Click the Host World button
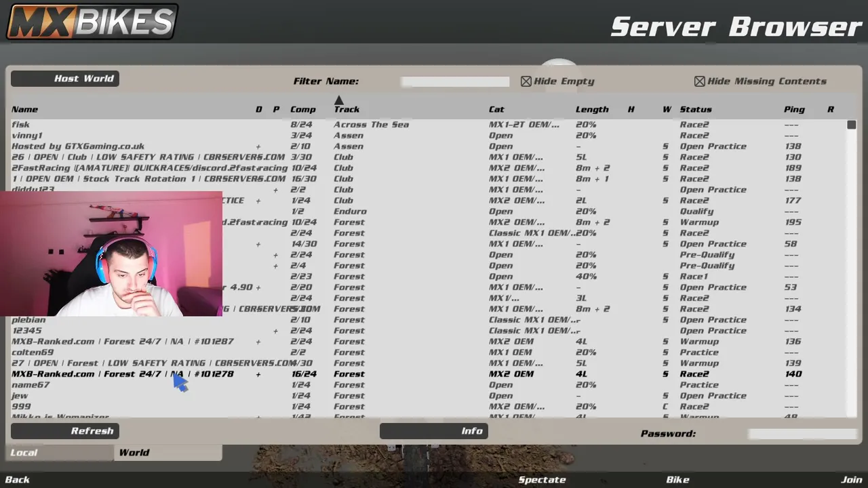 pos(65,79)
